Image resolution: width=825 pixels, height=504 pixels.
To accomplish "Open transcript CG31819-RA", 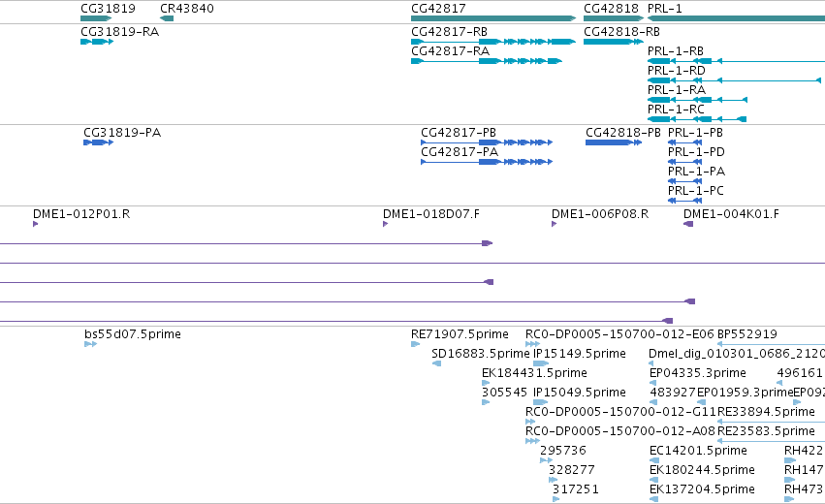I will click(97, 42).
